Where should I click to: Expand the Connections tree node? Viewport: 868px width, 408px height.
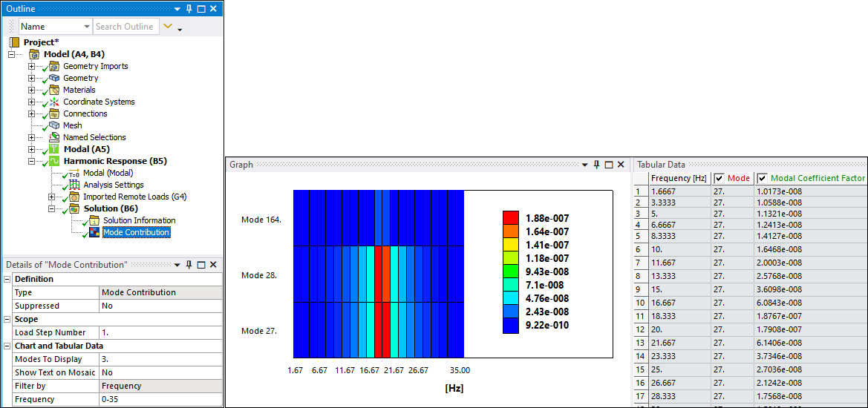[32, 113]
